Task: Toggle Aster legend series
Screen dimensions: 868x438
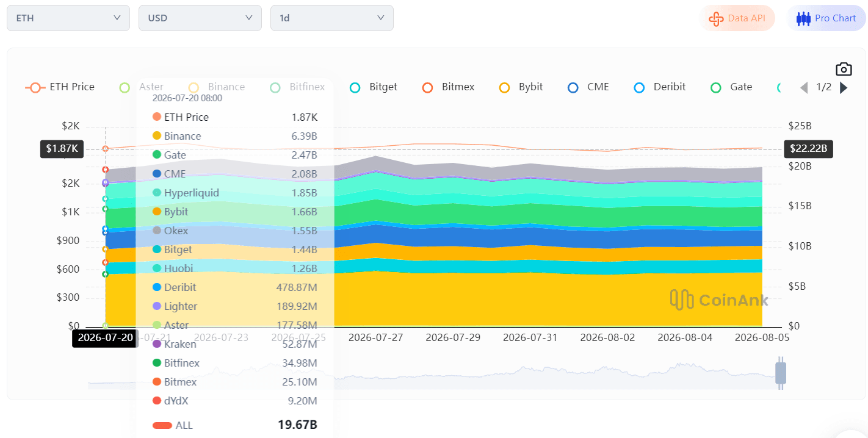Action: pos(142,87)
